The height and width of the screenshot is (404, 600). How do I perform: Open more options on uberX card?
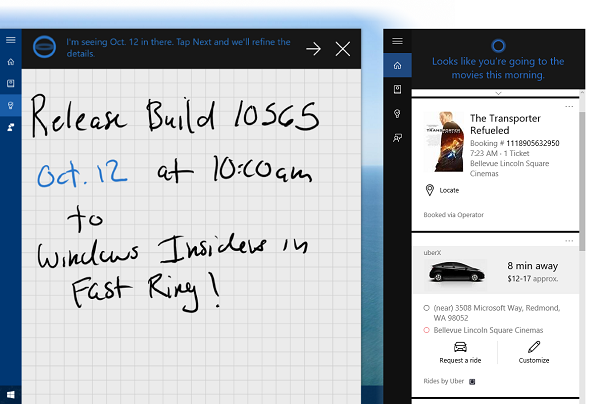point(569,241)
